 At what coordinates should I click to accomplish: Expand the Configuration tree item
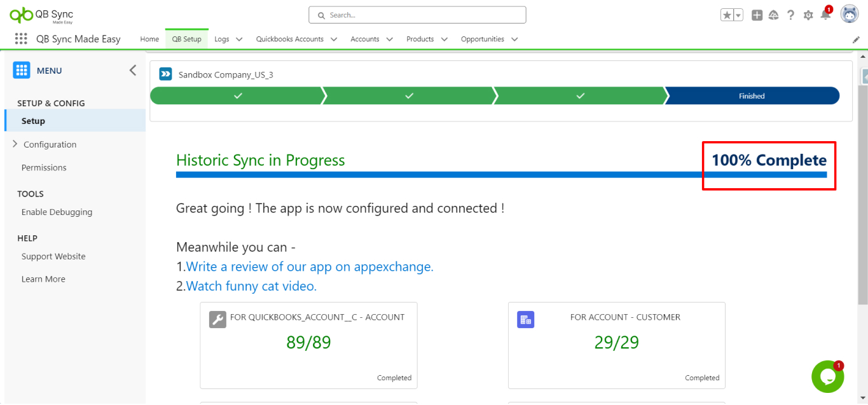click(15, 144)
